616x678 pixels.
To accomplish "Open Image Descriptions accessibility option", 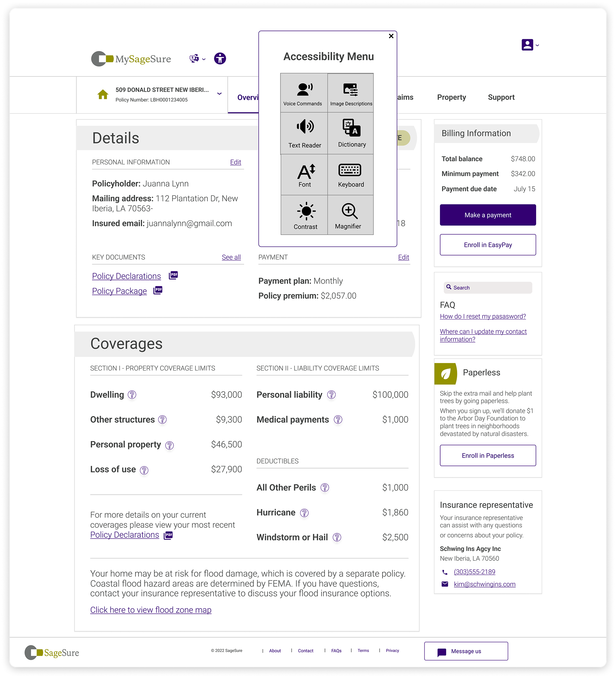I will click(351, 93).
